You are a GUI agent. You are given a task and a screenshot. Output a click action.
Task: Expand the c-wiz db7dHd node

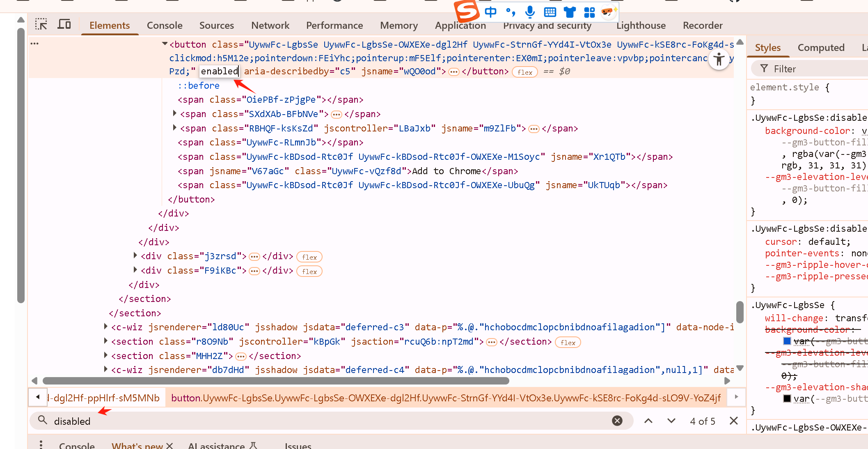[106, 370]
